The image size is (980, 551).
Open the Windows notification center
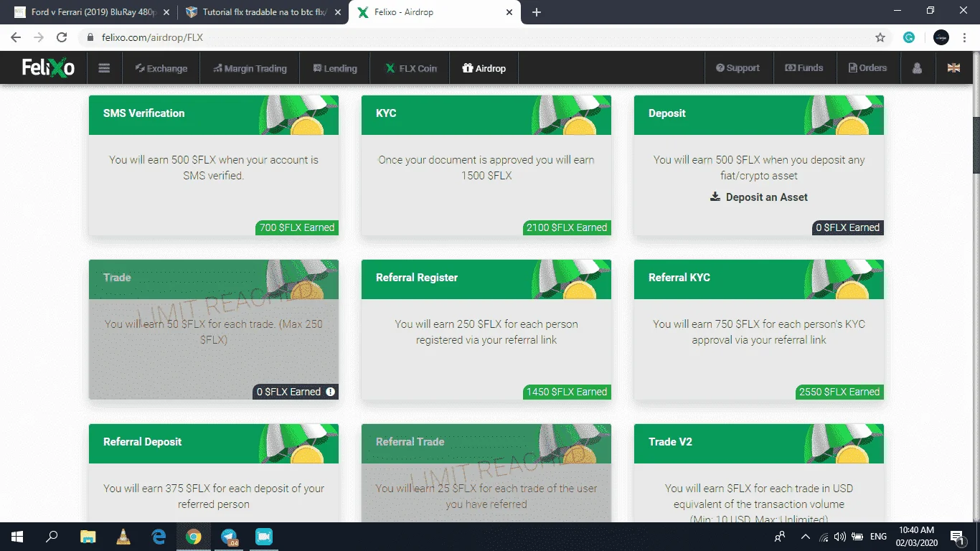[957, 537]
